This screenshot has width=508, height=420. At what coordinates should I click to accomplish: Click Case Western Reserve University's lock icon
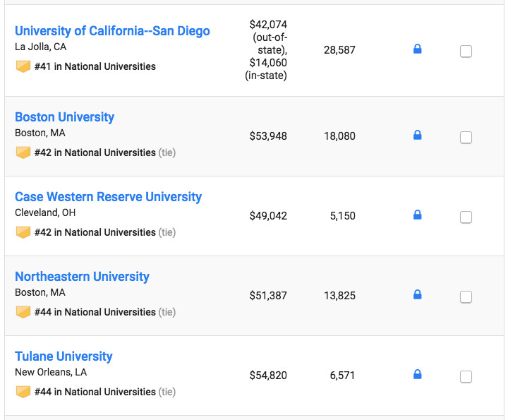(x=417, y=215)
